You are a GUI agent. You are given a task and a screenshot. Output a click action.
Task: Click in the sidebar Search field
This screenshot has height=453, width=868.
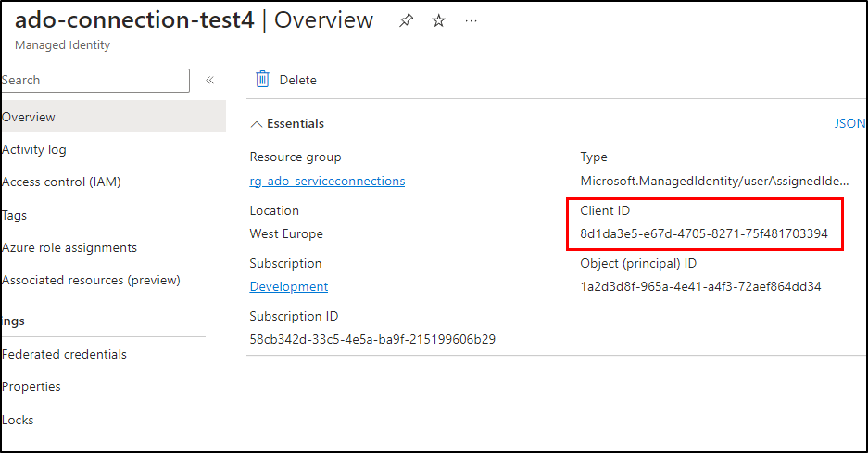(94, 81)
